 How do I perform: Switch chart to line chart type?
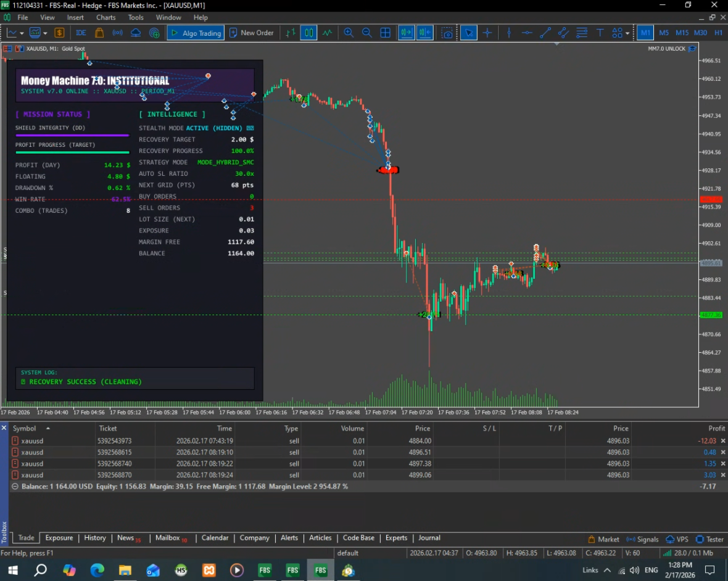pos(328,33)
